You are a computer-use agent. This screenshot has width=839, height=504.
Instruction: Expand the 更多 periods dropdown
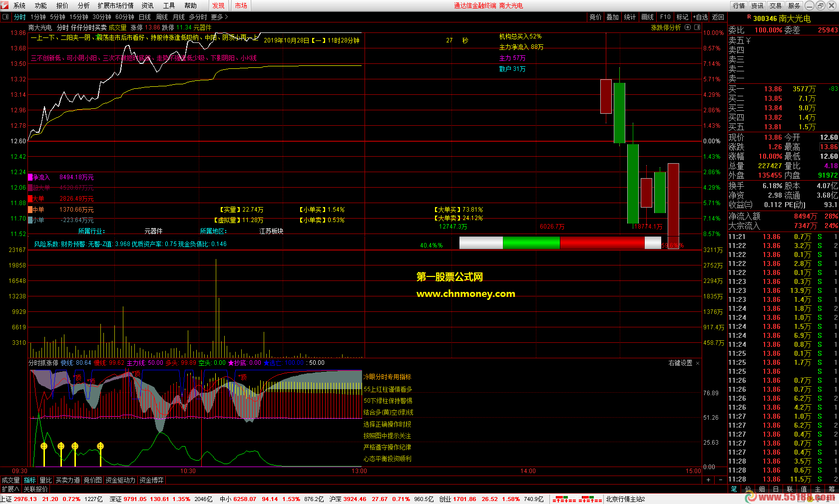pyautogui.click(x=219, y=17)
